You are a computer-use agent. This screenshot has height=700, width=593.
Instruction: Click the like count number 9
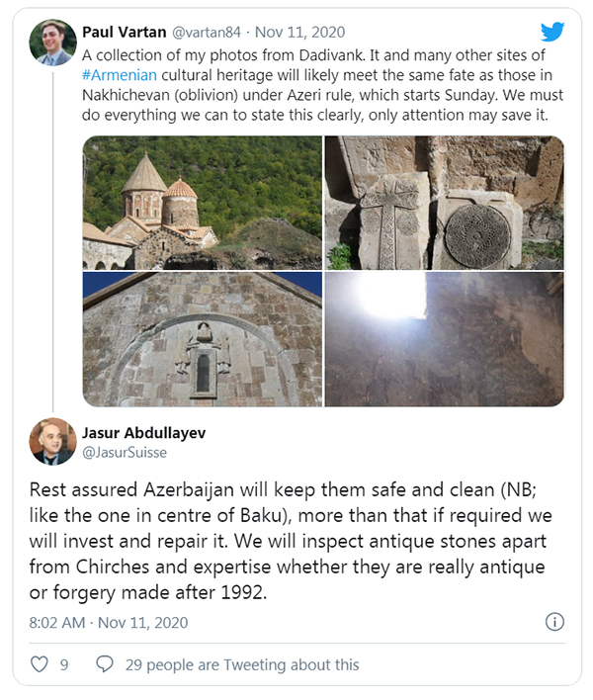click(64, 664)
